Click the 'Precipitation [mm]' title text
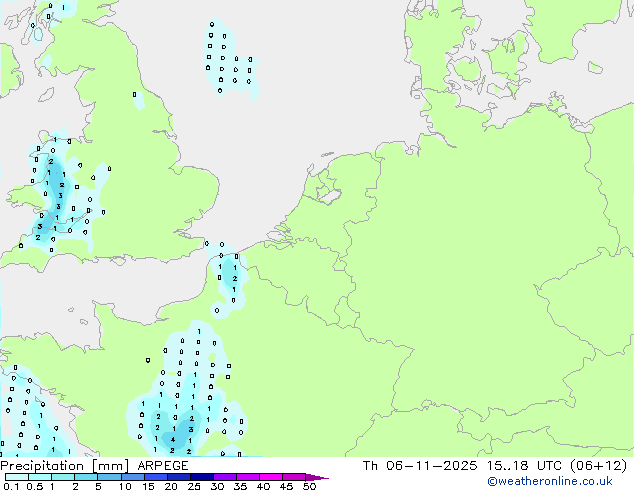 tap(65, 466)
